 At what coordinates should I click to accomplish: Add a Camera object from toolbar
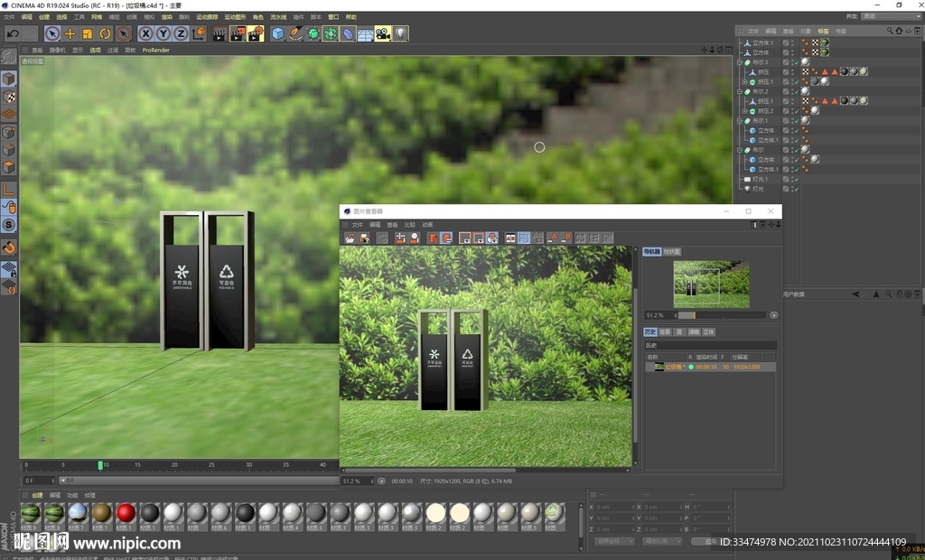pyautogui.click(x=382, y=33)
